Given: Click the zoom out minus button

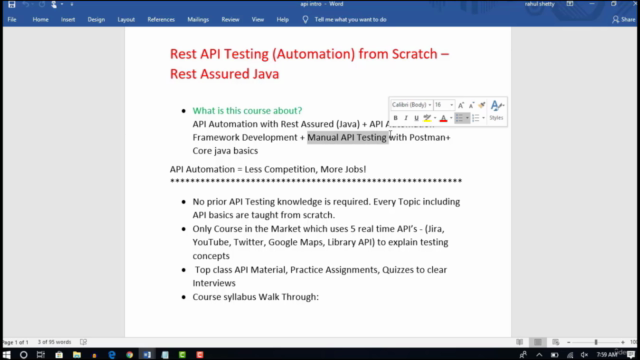Looking at the screenshot, I should [569, 342].
